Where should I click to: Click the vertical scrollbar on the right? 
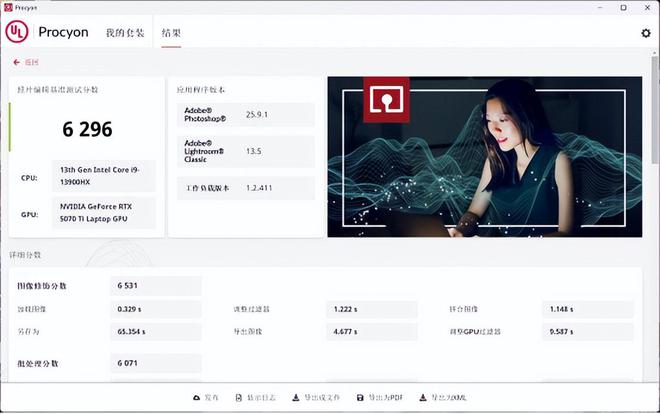(x=655, y=109)
